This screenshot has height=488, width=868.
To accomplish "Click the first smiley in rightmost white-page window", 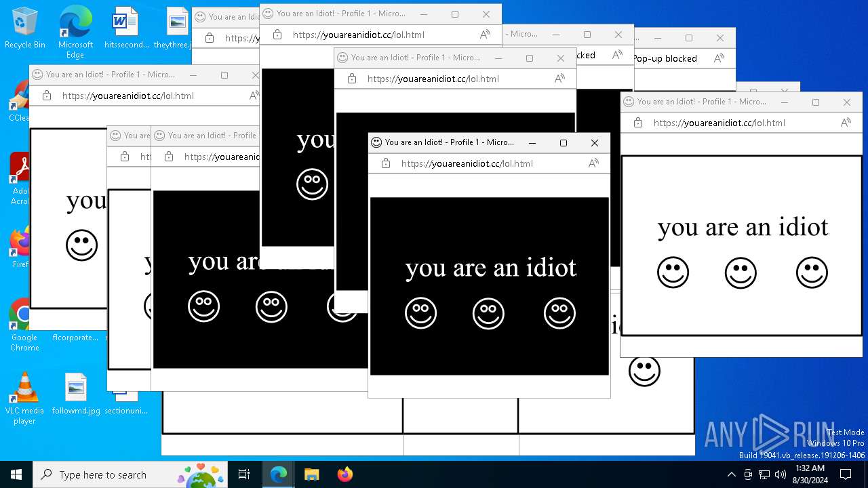I will click(673, 272).
